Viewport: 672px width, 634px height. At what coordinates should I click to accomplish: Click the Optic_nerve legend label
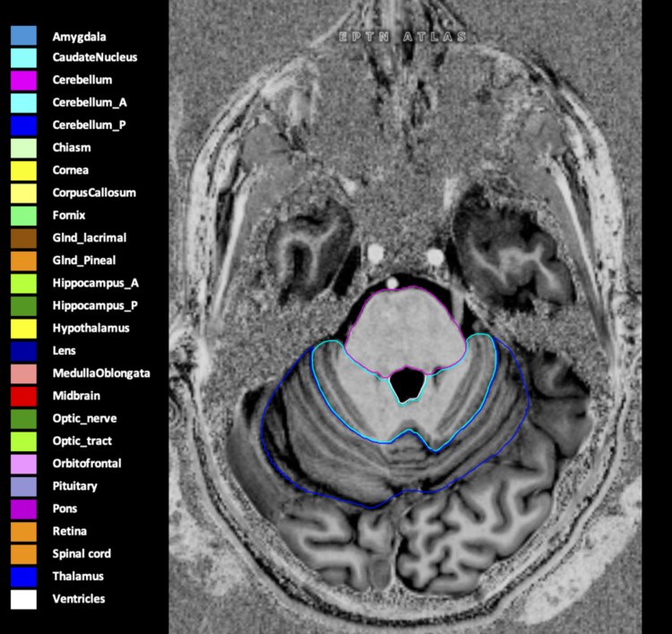[x=84, y=418]
